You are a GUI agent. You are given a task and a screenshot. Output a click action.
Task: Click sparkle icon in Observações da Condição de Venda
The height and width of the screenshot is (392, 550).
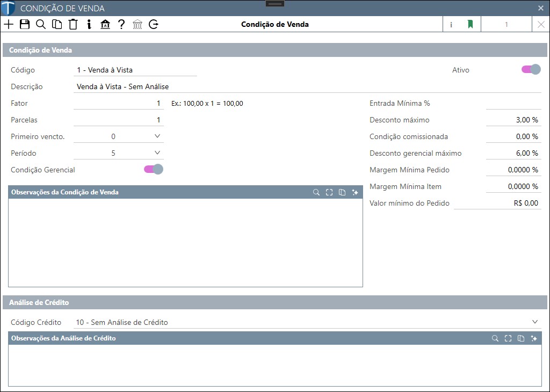click(355, 192)
